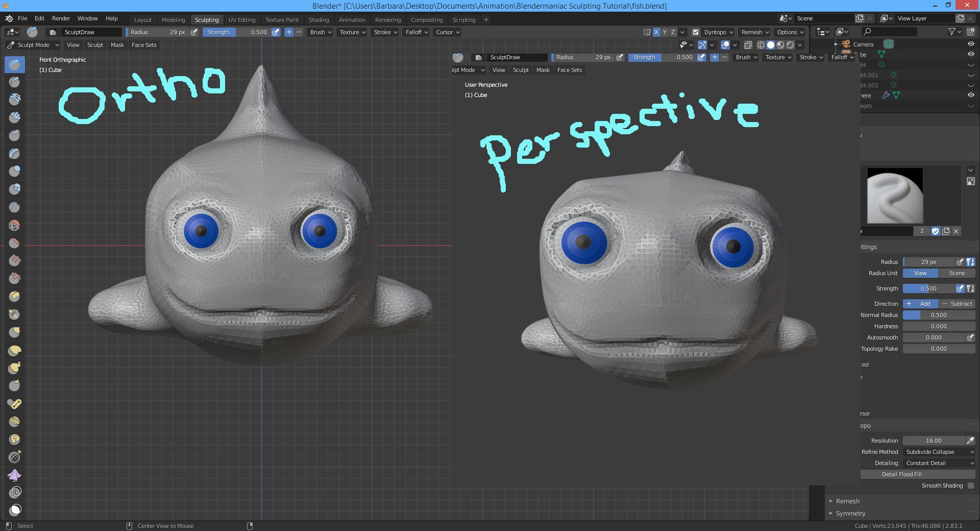Toggle strength pressure sensitivity in top header
980x531 pixels.
click(x=276, y=32)
